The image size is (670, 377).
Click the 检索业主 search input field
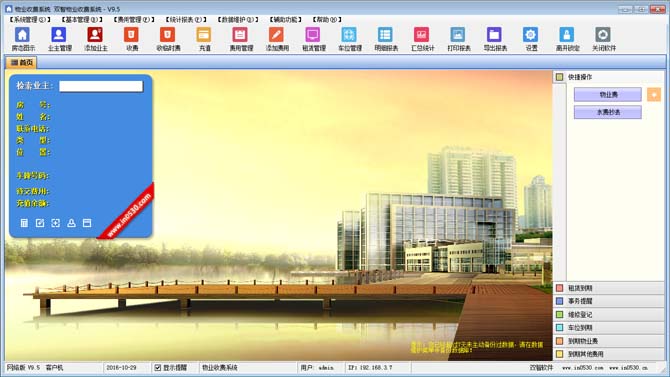click(101, 86)
